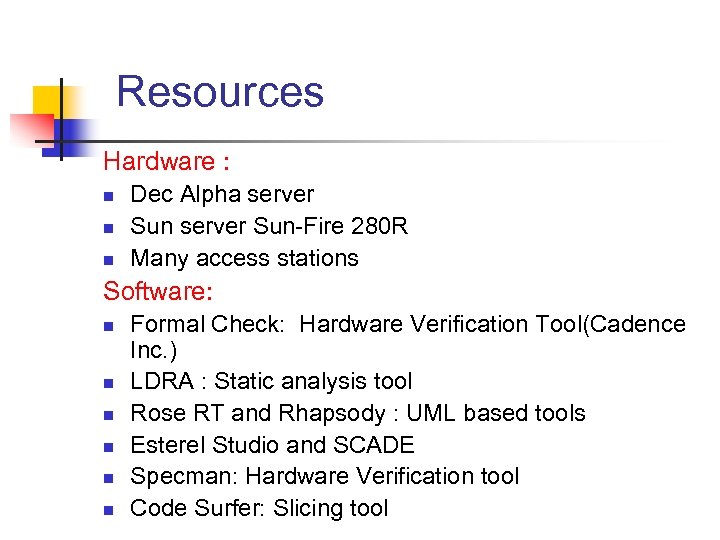Select Rose RT and Rhapsody bullet
Screen dimensions: 720x540
(x=358, y=413)
